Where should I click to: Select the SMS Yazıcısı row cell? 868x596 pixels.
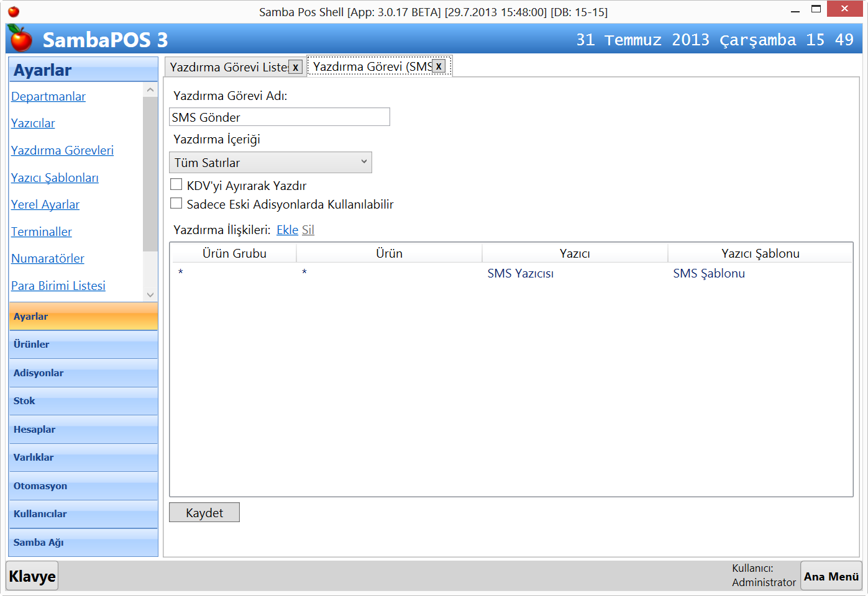coord(520,273)
